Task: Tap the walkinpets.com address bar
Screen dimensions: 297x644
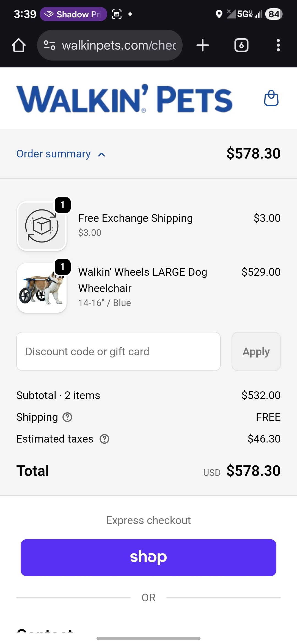Action: (119, 45)
